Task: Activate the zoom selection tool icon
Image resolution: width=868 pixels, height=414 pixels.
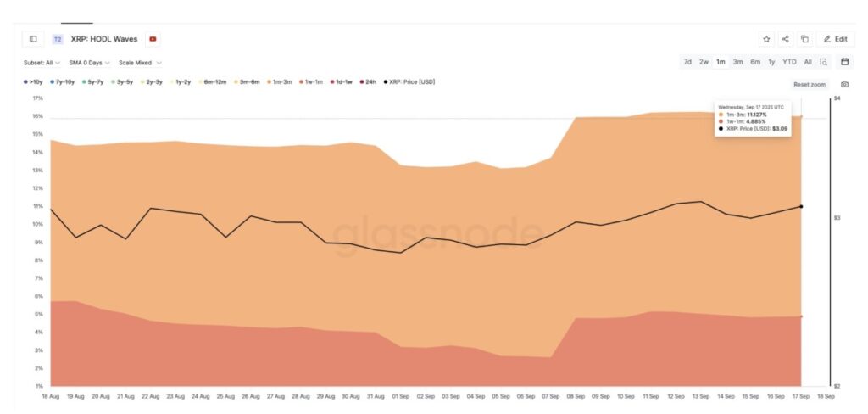Action: click(823, 62)
